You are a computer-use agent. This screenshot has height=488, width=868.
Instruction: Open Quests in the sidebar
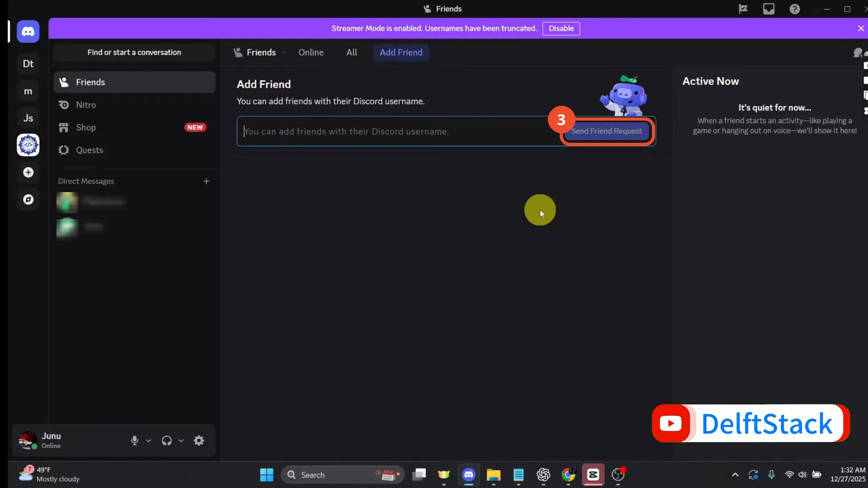(x=134, y=150)
